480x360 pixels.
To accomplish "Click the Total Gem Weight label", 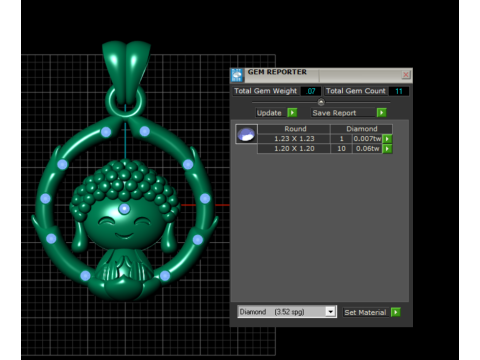I will click(265, 91).
